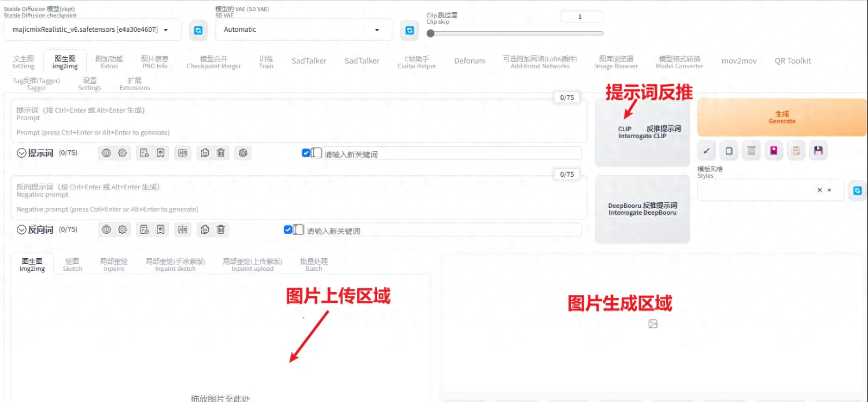This screenshot has height=402, width=868.
Task: Click the trash bin icon under Generate
Action: coord(751,151)
